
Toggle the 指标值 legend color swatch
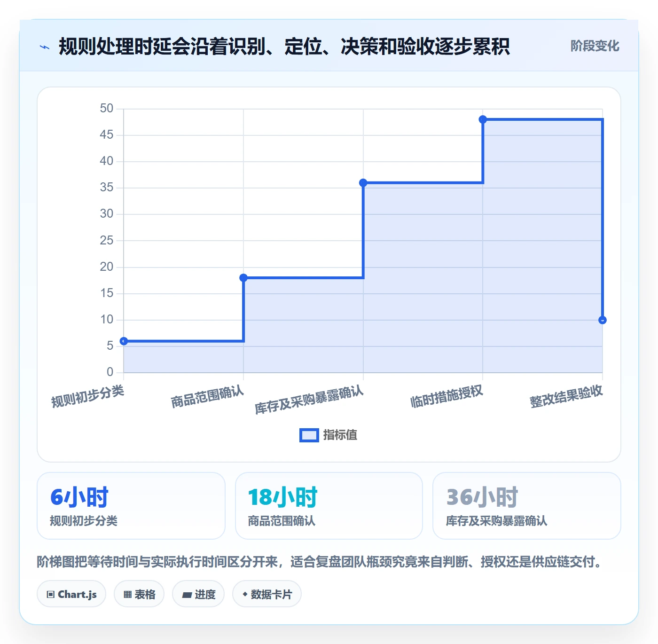(x=309, y=435)
